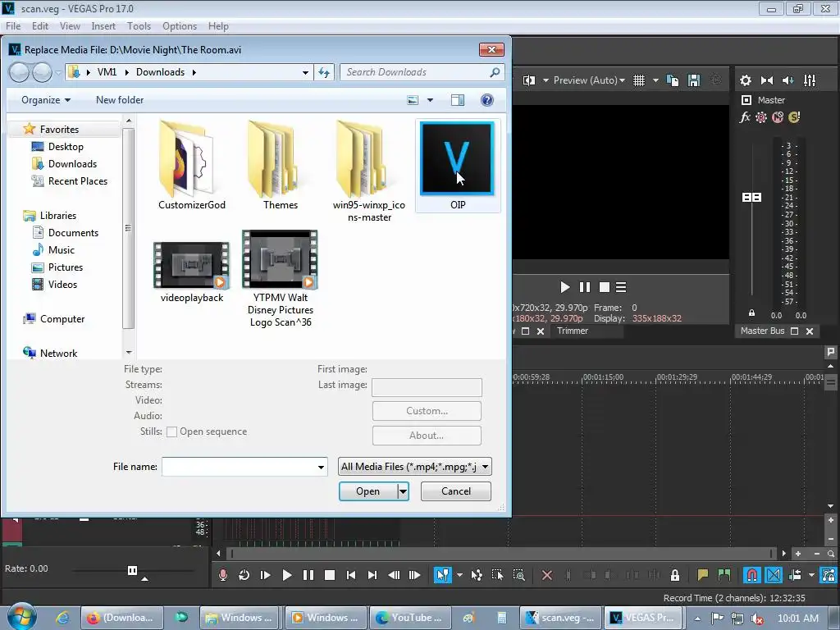Open the Change your view dropdown arrow
The height and width of the screenshot is (630, 840).
pyautogui.click(x=430, y=100)
